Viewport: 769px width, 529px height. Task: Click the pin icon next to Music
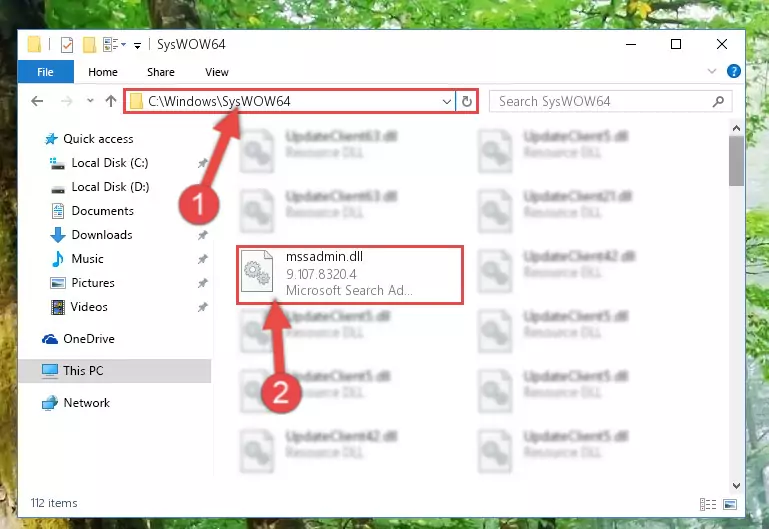pyautogui.click(x=202, y=259)
